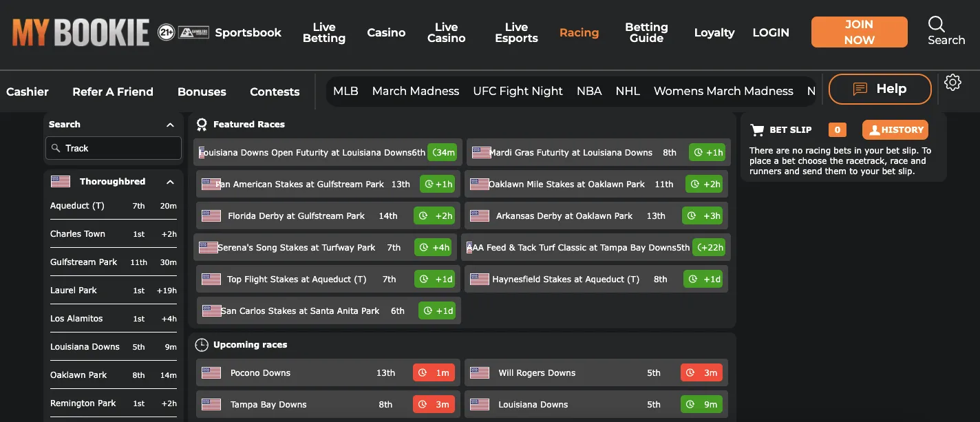Open the Search magnifier icon
Screen dimensions: 980x422
tap(937, 25)
